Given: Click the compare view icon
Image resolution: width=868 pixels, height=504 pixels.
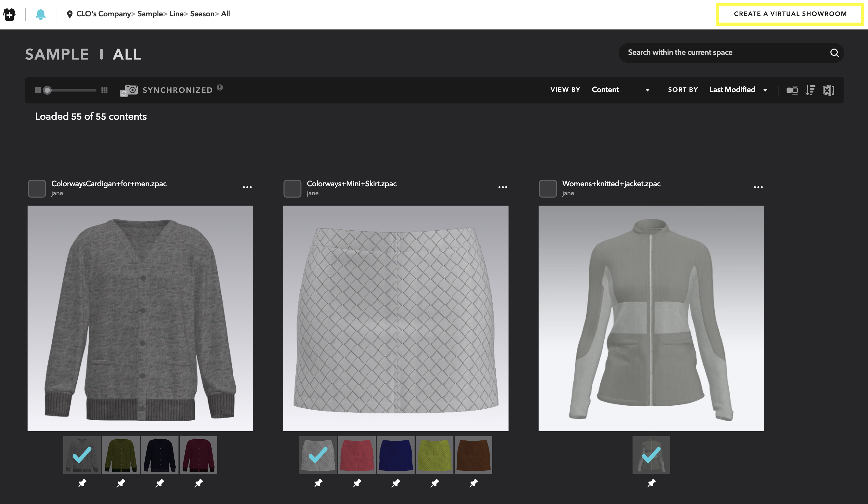Looking at the screenshot, I should (x=792, y=90).
